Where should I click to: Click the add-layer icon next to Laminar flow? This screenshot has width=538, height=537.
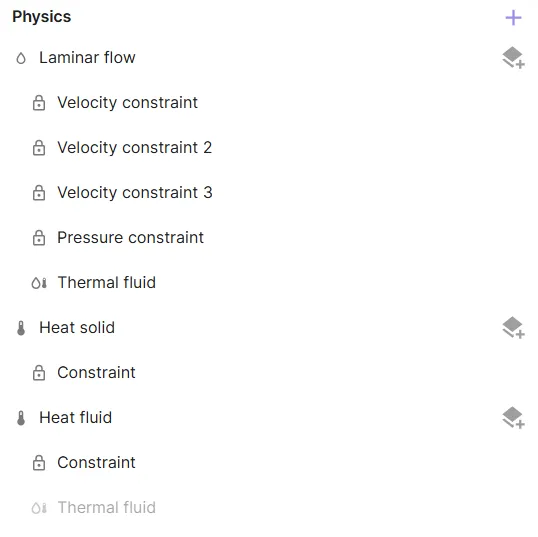pyautogui.click(x=513, y=58)
